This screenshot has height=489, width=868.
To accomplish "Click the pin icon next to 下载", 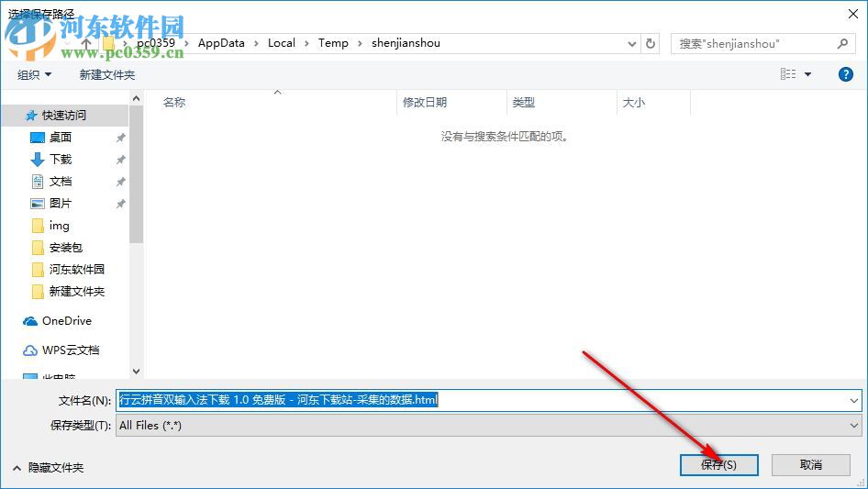I will (120, 160).
